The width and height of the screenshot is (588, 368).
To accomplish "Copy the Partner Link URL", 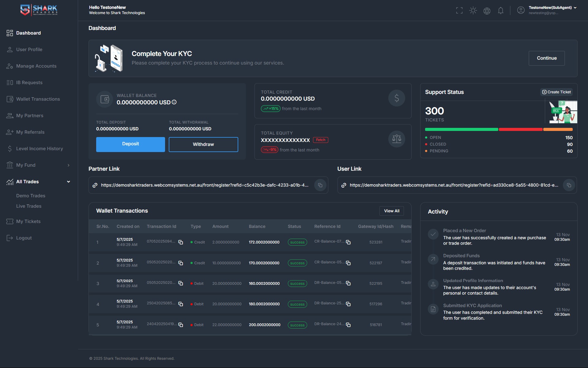I will click(x=320, y=185).
